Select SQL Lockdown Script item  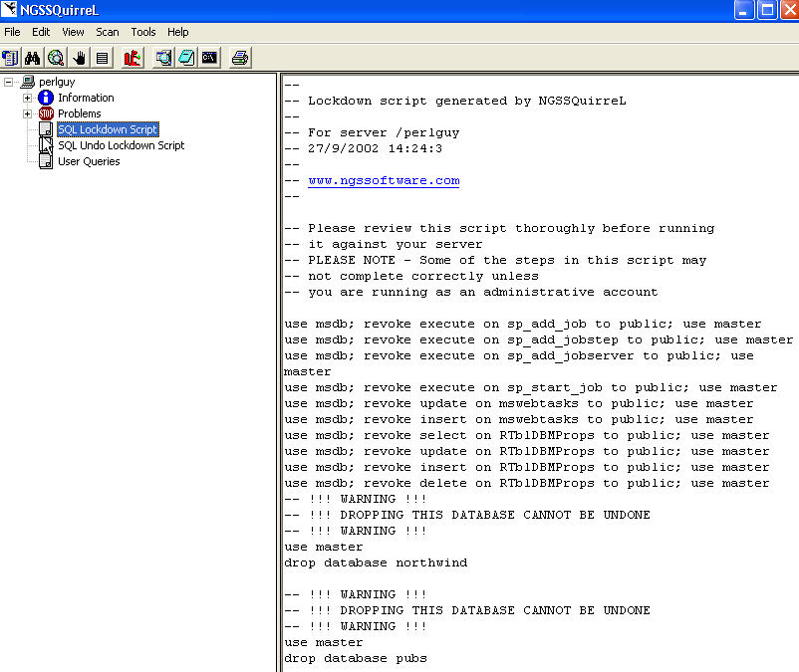tap(108, 129)
